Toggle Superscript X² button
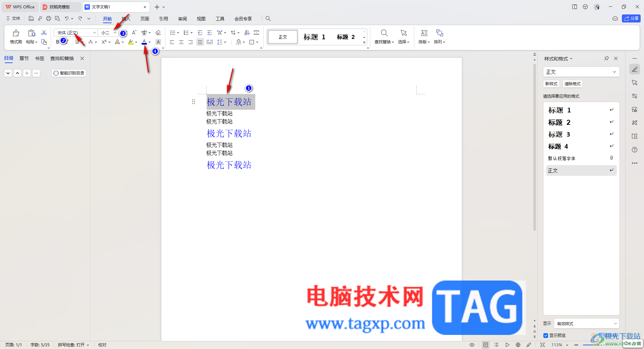Viewport: 644px width, 349px height. click(x=104, y=42)
